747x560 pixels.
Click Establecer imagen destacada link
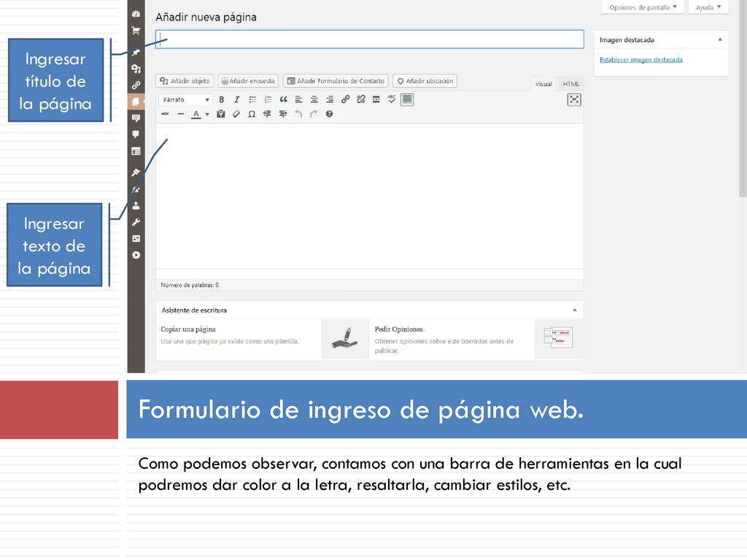click(640, 60)
